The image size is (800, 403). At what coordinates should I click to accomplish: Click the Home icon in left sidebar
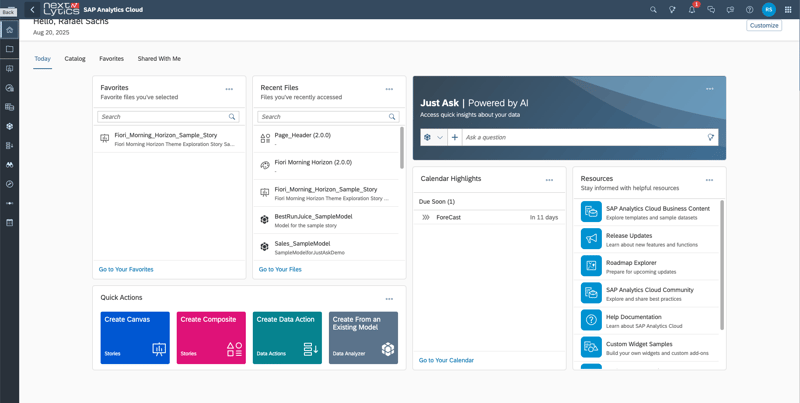point(9,30)
